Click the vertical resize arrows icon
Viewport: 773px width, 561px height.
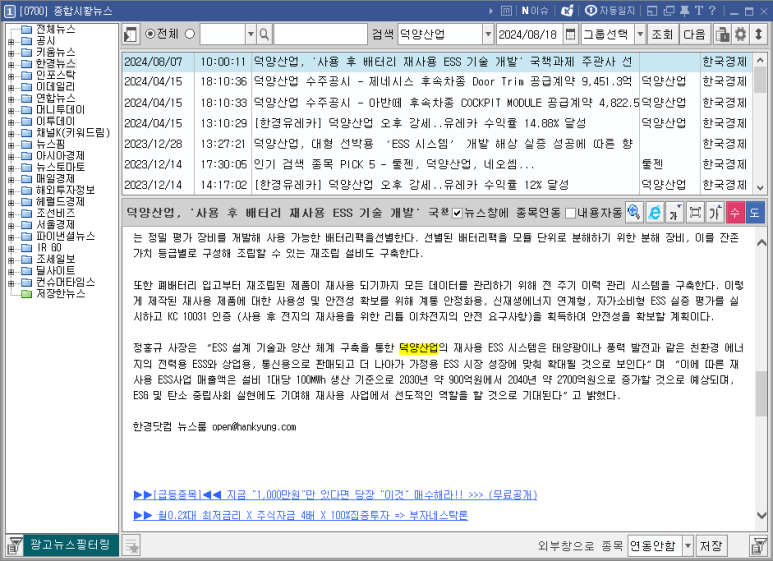759,34
